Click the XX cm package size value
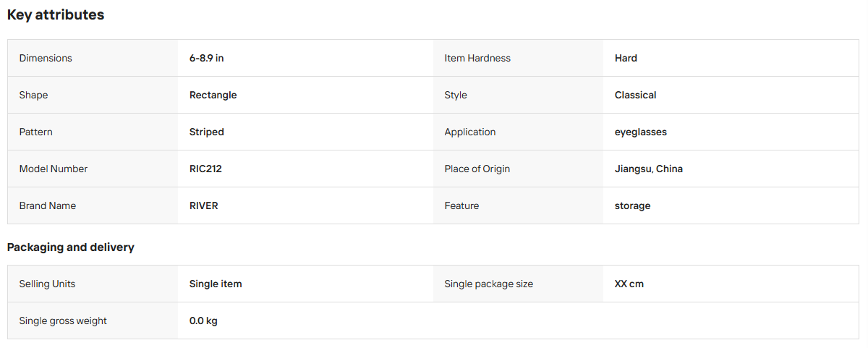The height and width of the screenshot is (348, 868). click(x=629, y=284)
